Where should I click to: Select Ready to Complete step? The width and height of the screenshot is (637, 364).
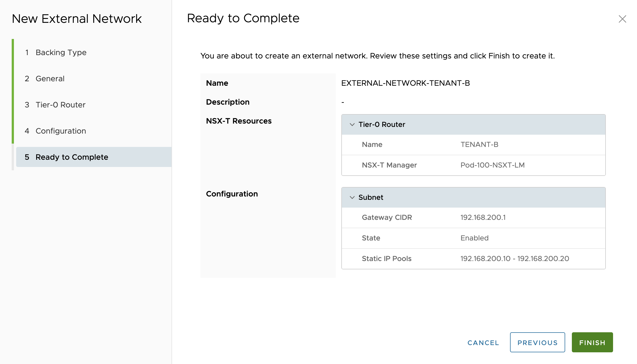pyautogui.click(x=72, y=157)
